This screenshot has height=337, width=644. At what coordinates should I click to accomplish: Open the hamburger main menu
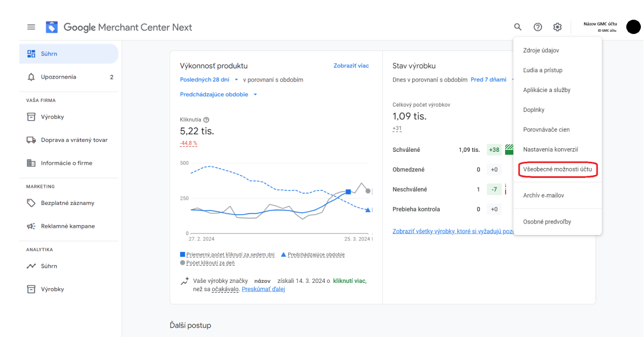[x=31, y=27]
